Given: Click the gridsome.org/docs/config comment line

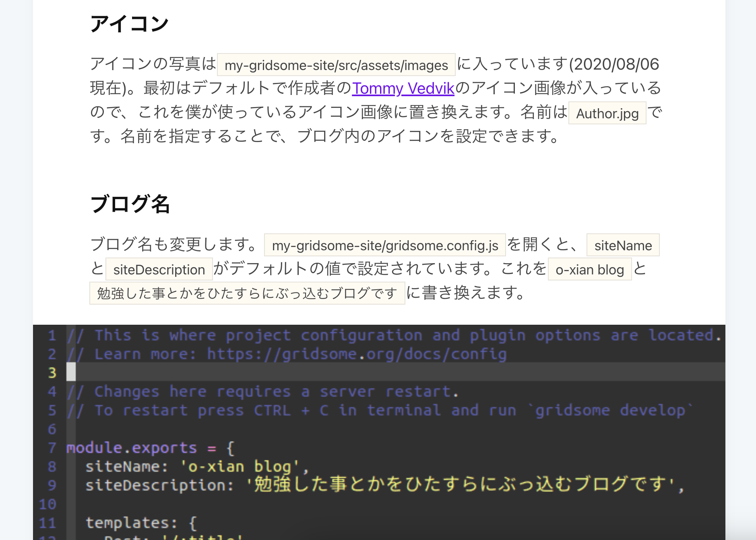Looking at the screenshot, I should [287, 354].
